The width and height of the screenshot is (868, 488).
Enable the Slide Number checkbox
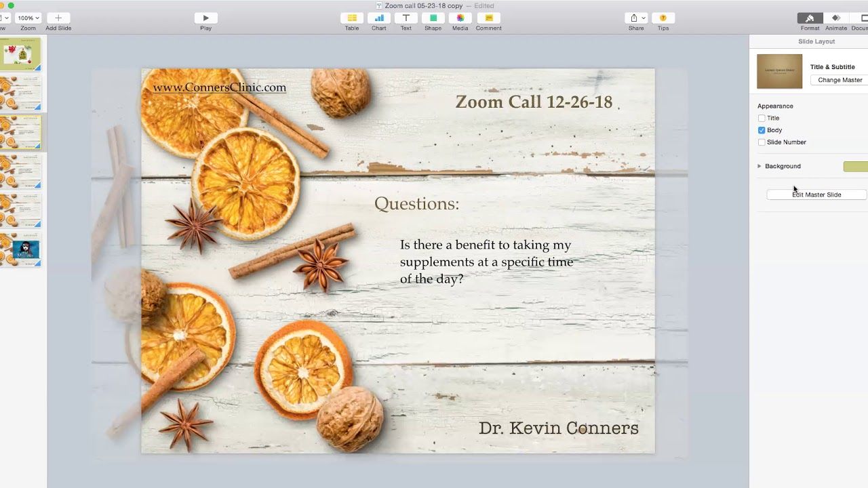[x=762, y=142]
